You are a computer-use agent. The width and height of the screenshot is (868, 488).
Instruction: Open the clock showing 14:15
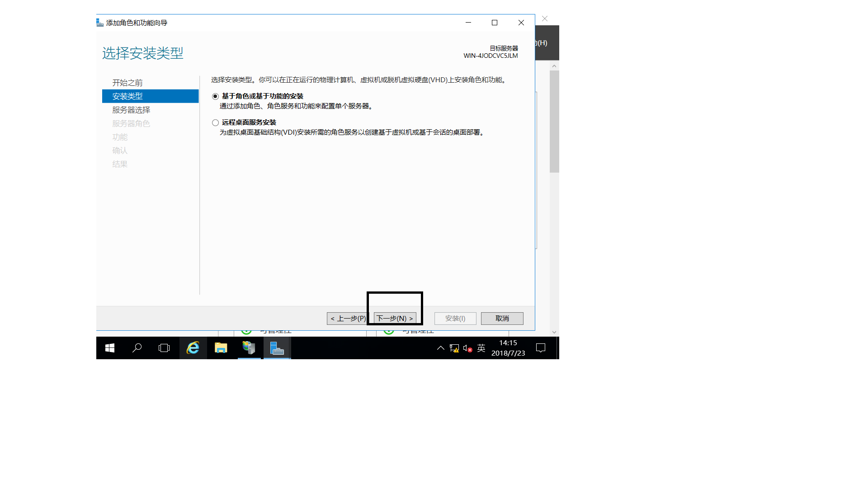pos(508,348)
